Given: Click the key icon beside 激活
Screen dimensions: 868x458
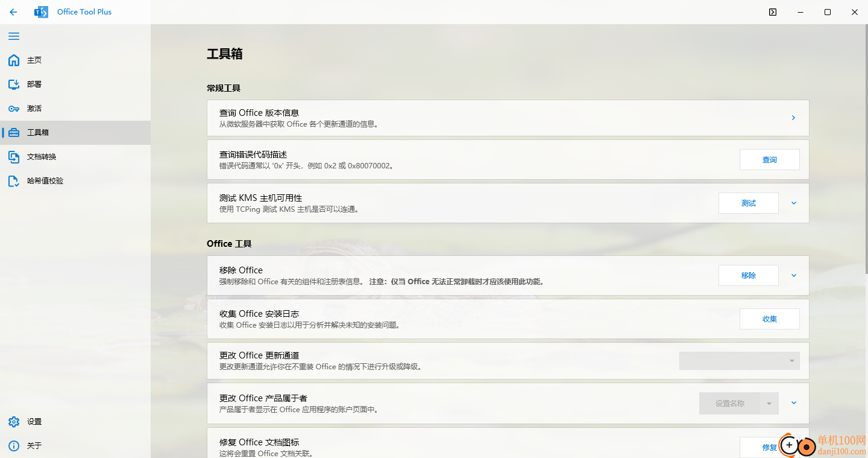Looking at the screenshot, I should point(14,109).
